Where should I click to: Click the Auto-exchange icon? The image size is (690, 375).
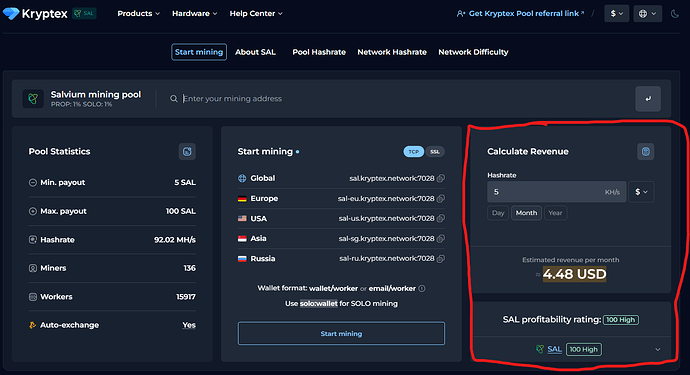click(33, 325)
